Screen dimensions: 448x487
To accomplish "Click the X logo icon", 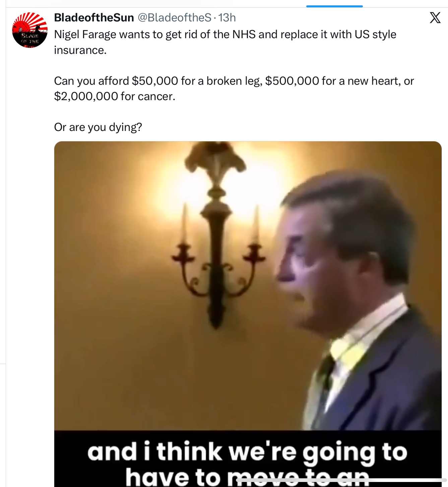I will point(435,17).
